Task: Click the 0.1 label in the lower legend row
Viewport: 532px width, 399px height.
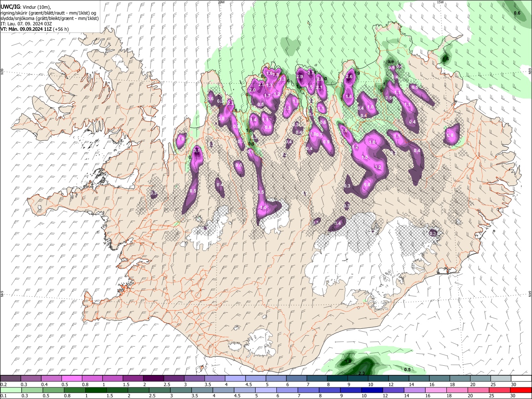Action: pyautogui.click(x=3, y=396)
